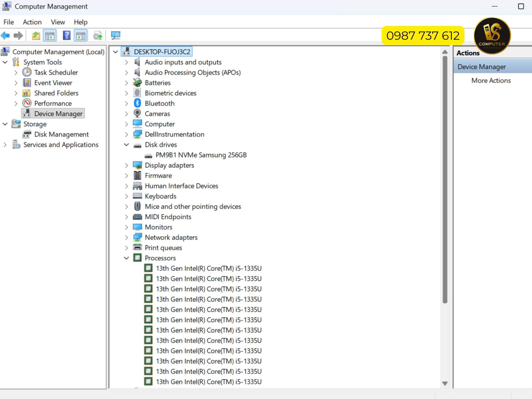This screenshot has width=532, height=399.
Task: Select Device Manager in the left tree
Action: (58, 113)
